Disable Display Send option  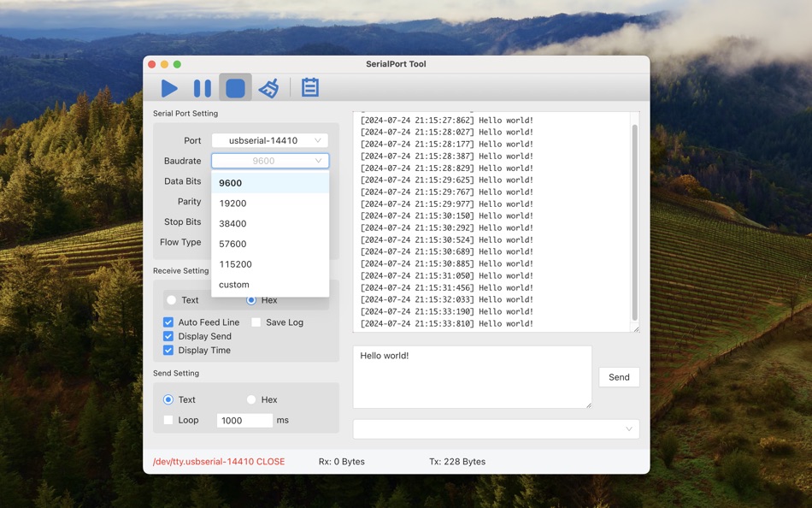pos(168,336)
